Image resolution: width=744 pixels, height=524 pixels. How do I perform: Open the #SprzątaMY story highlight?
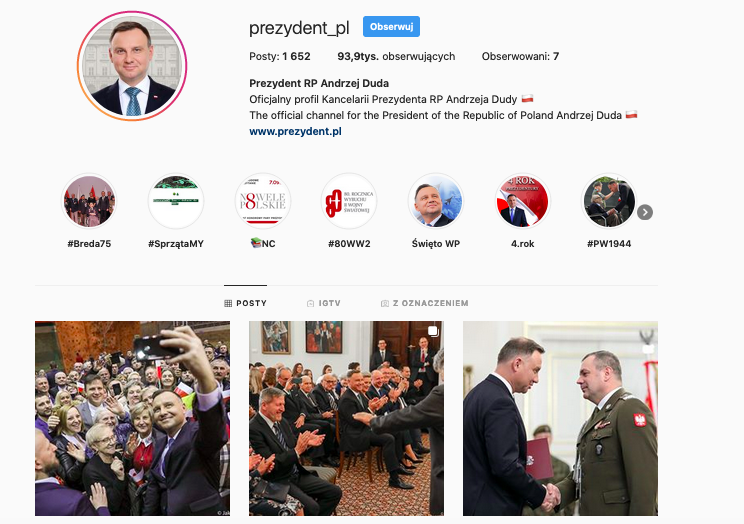(x=176, y=201)
